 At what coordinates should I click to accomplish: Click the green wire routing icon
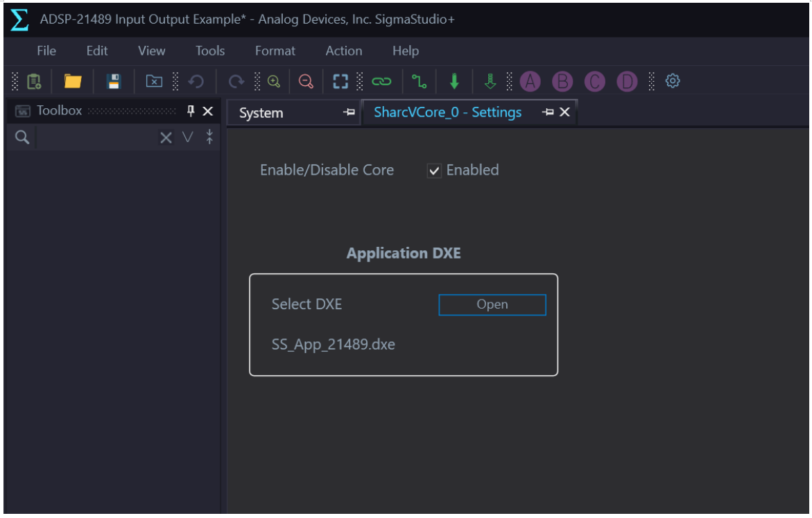[x=419, y=81]
